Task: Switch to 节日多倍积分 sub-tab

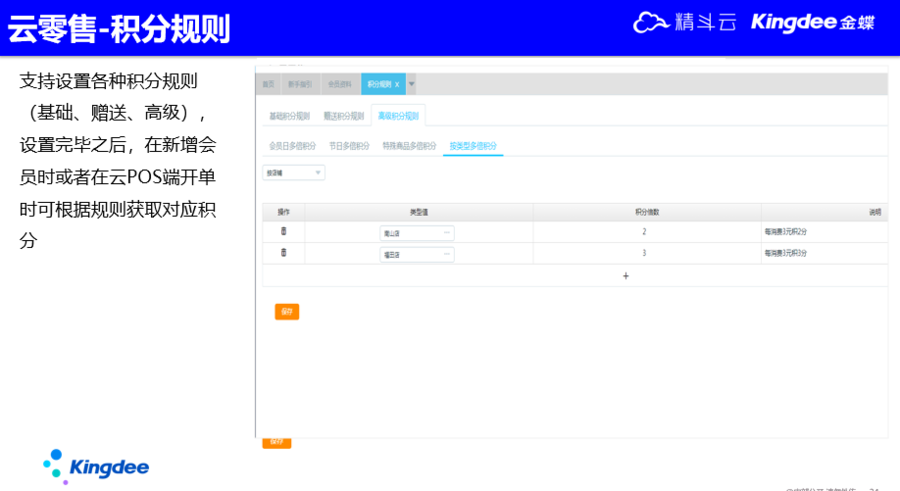Action: point(350,146)
